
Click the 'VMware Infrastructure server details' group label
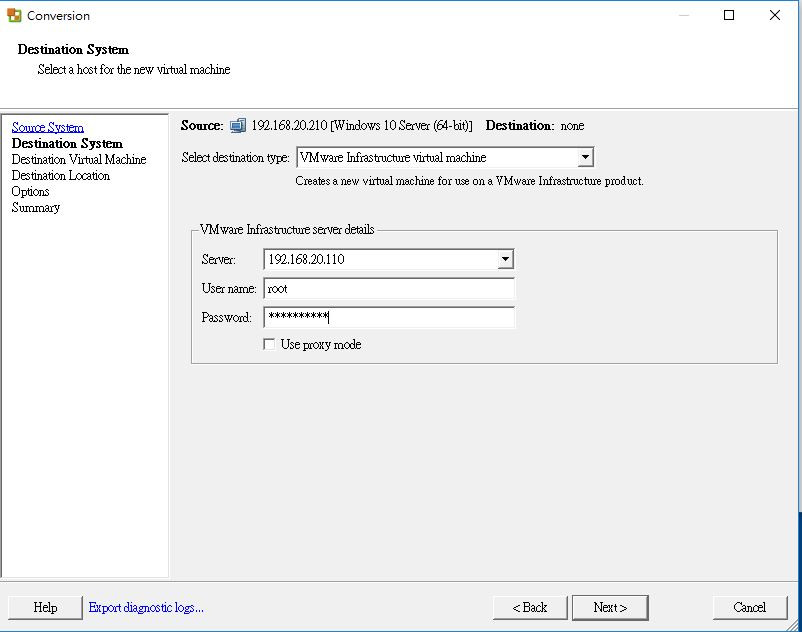pos(287,230)
